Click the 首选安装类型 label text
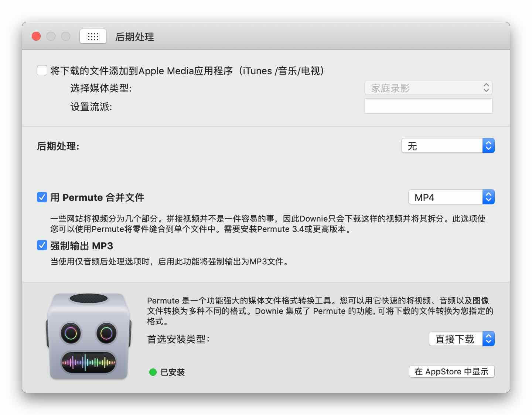The width and height of the screenshot is (532, 415). [178, 339]
